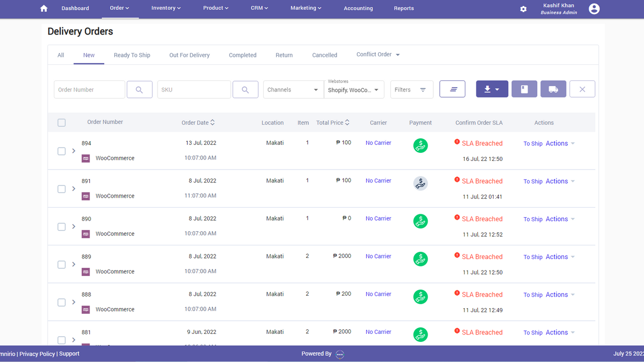Select the truck icon for delivery actions
This screenshot has height=362, width=644.
click(x=553, y=88)
